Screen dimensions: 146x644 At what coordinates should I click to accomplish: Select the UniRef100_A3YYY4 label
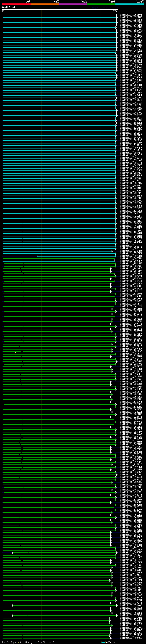131,276
